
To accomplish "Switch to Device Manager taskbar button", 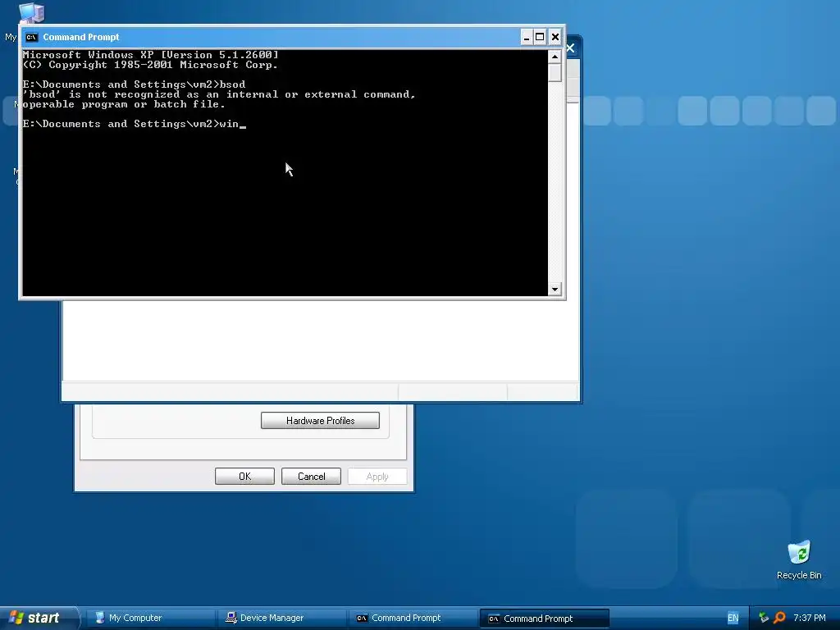I will [x=282, y=619].
